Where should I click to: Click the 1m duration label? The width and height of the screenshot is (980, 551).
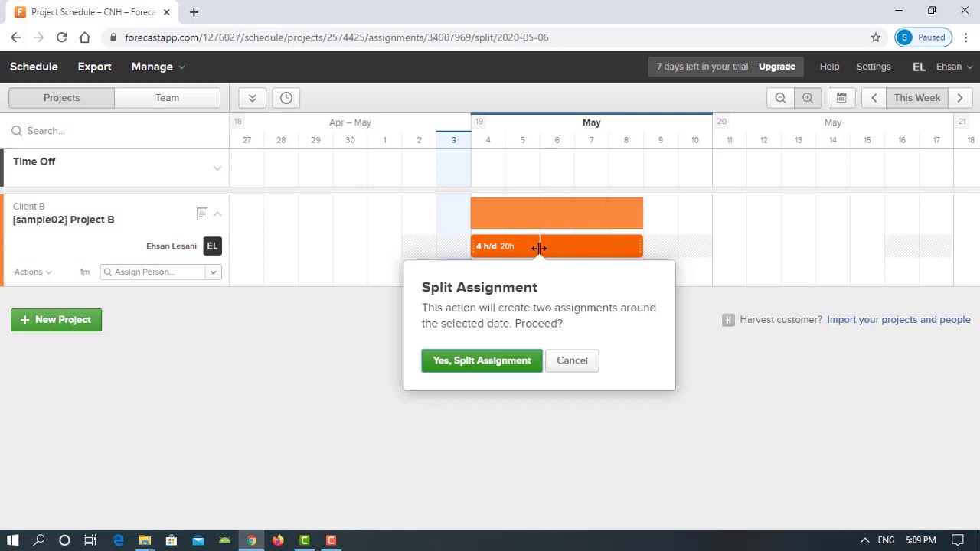coord(84,272)
